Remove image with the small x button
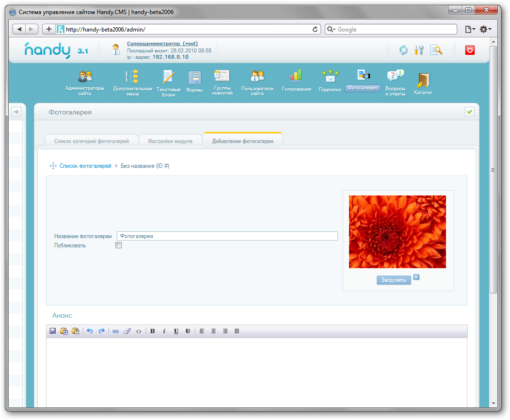 coord(416,277)
